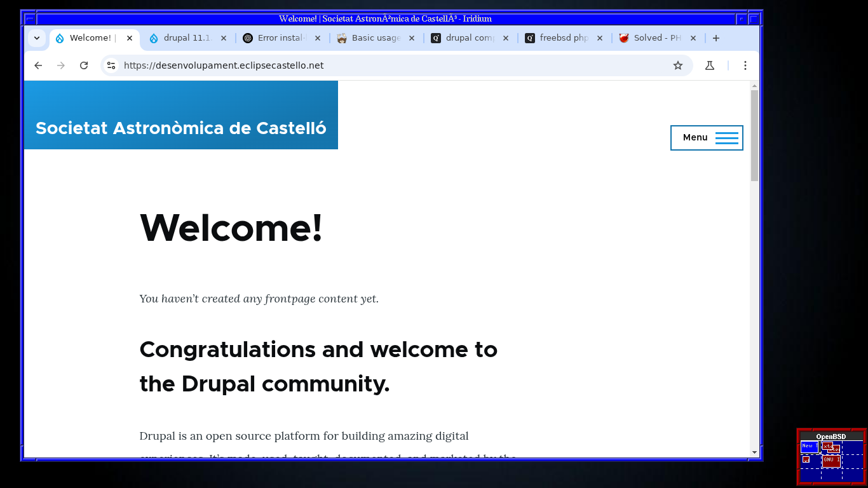
Task: Open the site Menu hamburger button
Action: 707,138
